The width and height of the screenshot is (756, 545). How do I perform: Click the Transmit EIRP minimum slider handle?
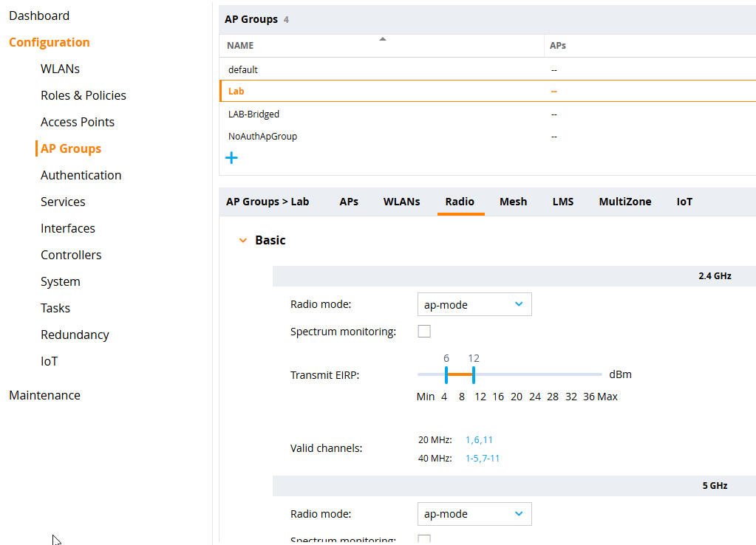[x=446, y=374]
